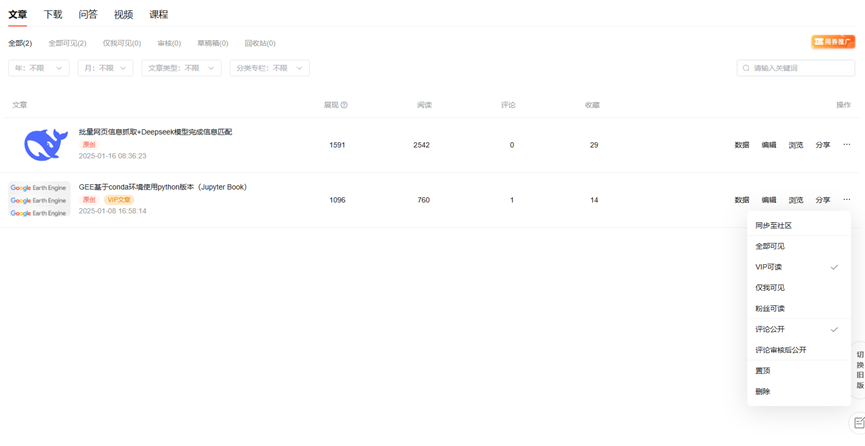Click the impression count 1096
Screen dimensions: 865x446
337,200
